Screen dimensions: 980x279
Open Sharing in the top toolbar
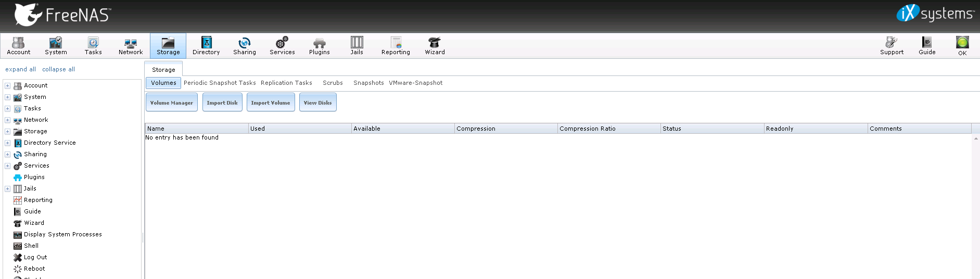245,46
